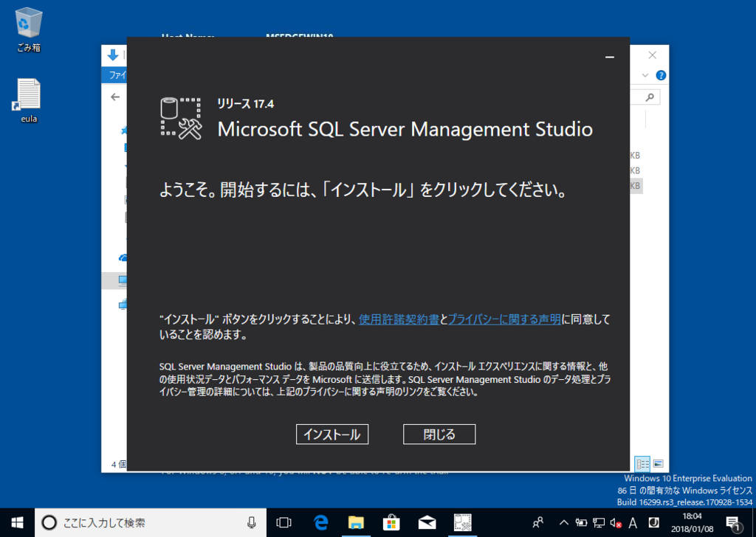Image resolution: width=756 pixels, height=537 pixels.
Task: Open the プライバシーに関する声明 link
Action: [504, 319]
